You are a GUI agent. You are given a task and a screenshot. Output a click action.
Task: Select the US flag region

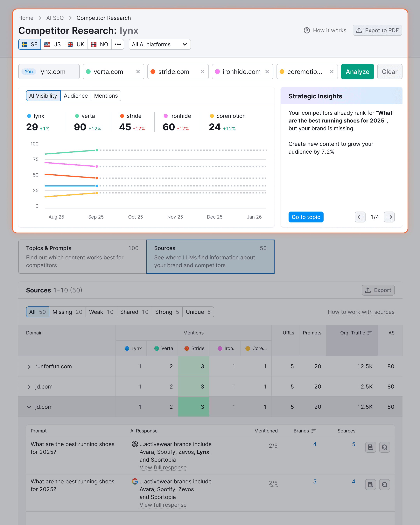click(52, 44)
